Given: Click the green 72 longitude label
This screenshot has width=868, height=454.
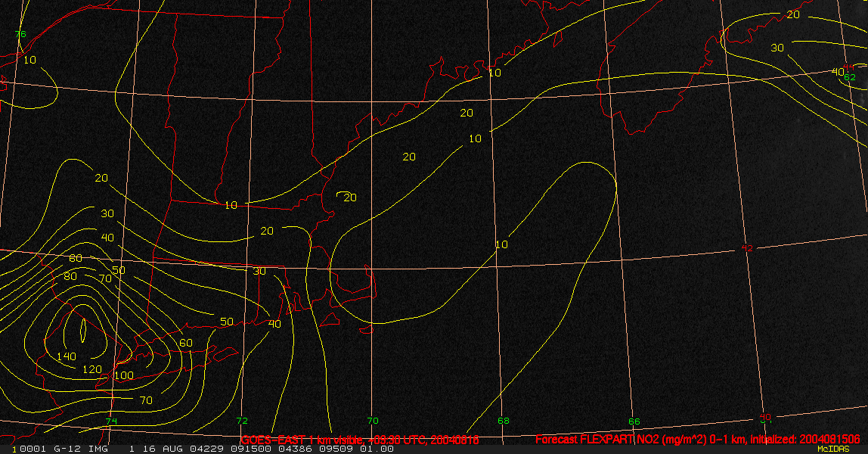Looking at the screenshot, I should 242,421.
